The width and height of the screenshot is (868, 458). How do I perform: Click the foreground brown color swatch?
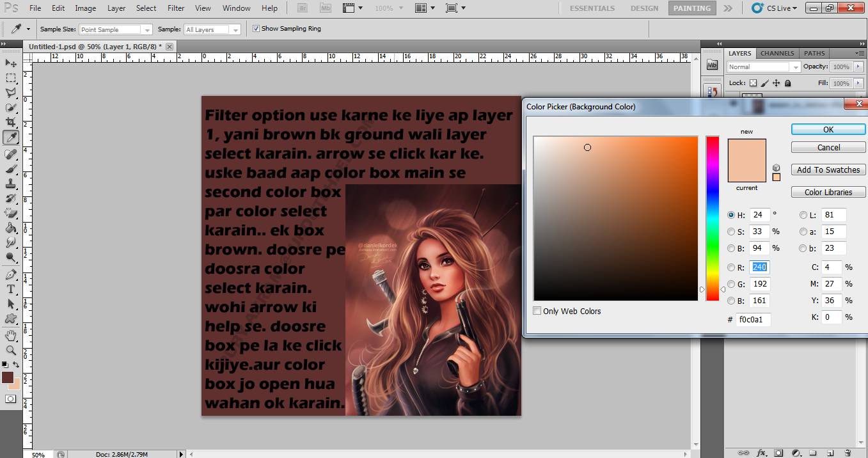(x=7, y=377)
